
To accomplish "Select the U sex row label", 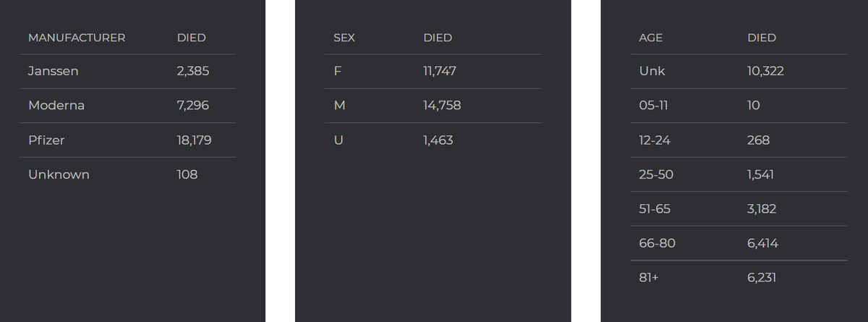I will 338,140.
